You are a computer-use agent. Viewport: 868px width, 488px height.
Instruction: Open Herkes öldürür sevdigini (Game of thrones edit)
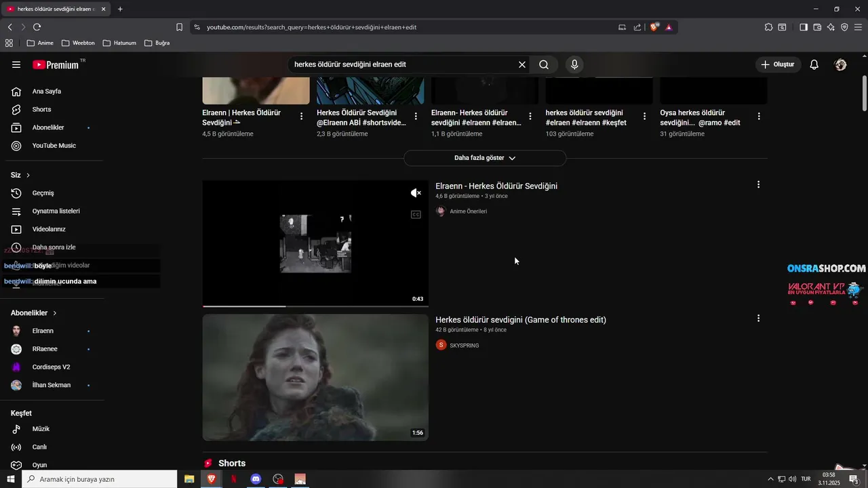(521, 320)
